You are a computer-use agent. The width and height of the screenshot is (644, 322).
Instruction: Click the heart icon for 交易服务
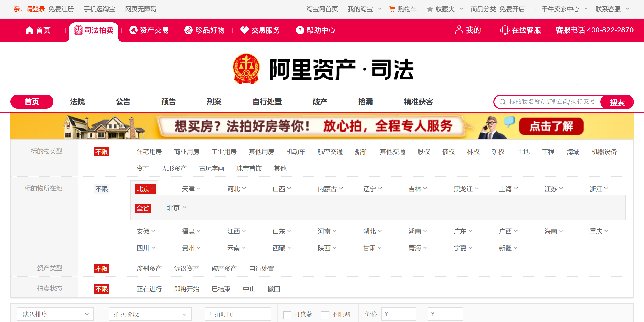244,30
